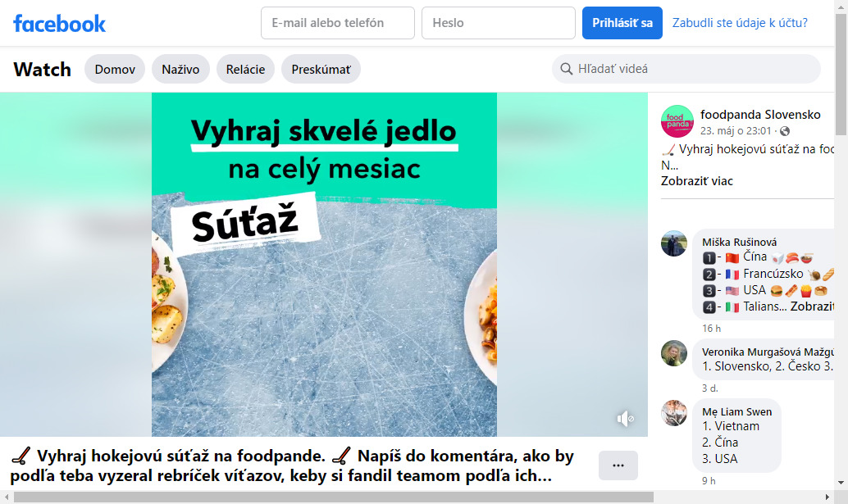848x504 pixels.
Task: Click the Prihlásiť sa button
Action: coord(622,23)
